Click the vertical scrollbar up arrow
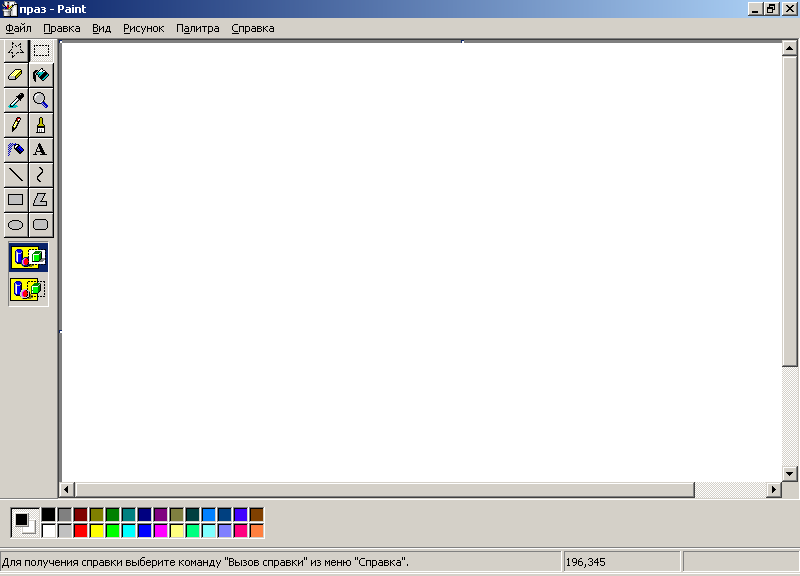Image resolution: width=800 pixels, height=576 pixels. point(789,48)
